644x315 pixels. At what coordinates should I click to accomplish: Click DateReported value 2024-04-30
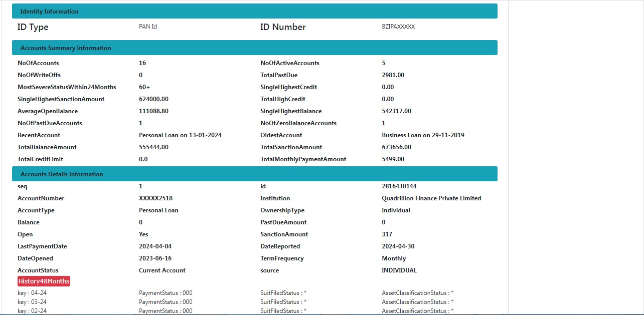(x=398, y=246)
